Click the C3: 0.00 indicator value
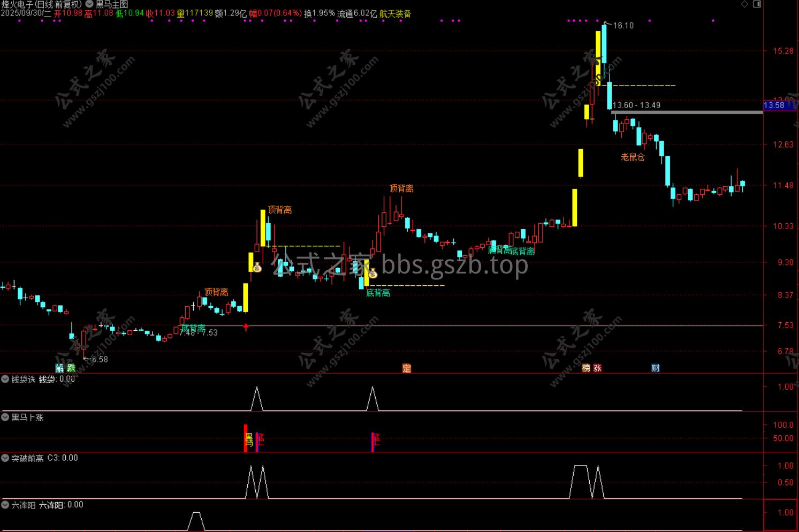This screenshot has height=532, width=799. pos(63,458)
